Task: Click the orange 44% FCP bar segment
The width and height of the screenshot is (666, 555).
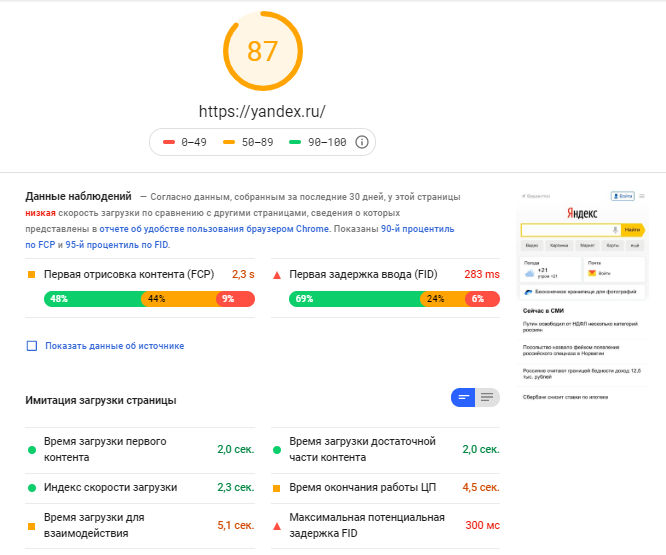Action: tap(179, 299)
